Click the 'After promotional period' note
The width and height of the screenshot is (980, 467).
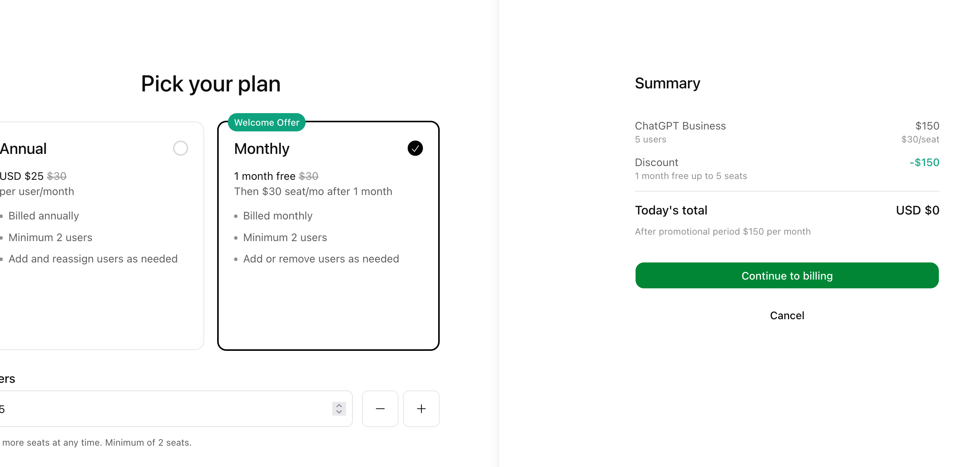tap(723, 232)
